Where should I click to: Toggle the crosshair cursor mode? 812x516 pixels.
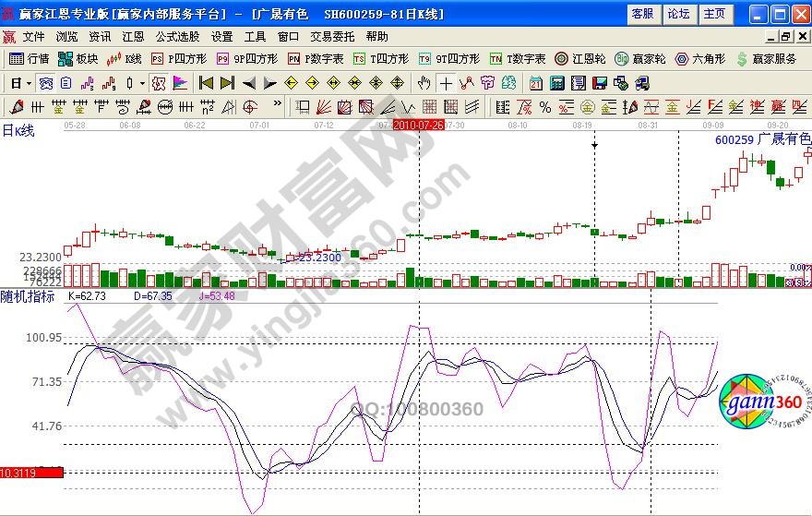click(x=446, y=83)
